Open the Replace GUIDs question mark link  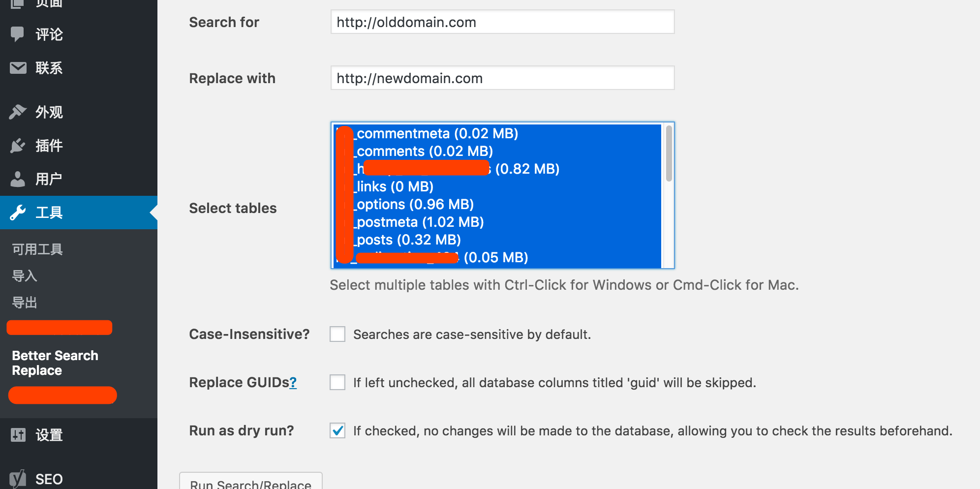[x=293, y=382]
